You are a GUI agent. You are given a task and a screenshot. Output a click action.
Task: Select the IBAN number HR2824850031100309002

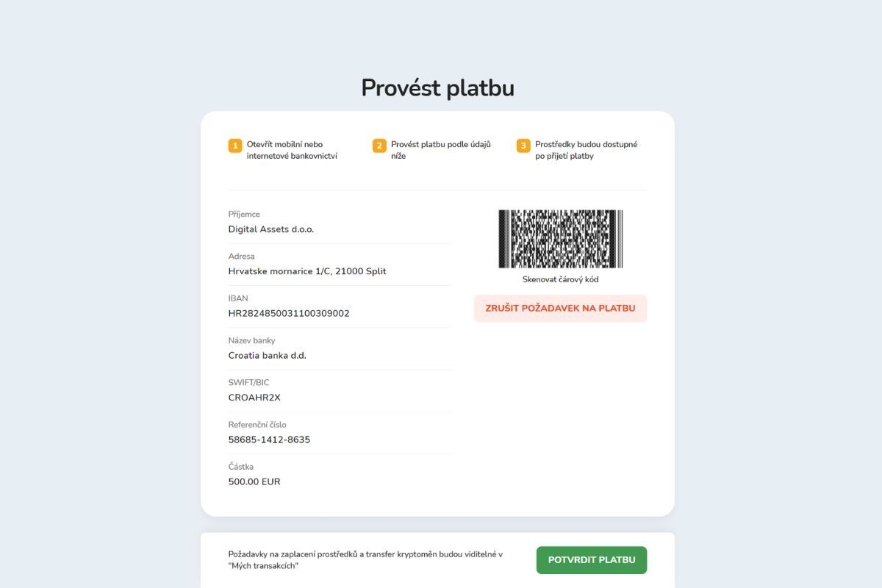coord(289,313)
